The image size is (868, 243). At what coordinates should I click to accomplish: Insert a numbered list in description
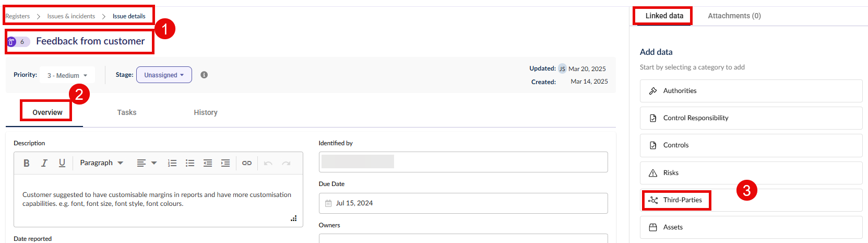click(172, 163)
